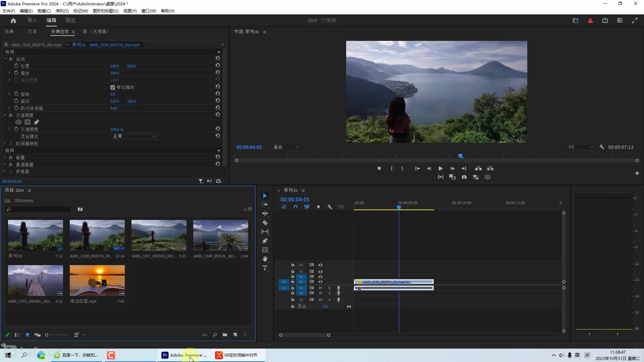Open new item menu in project panel
Image resolution: width=644 pixels, height=362 pixels.
pos(235,335)
